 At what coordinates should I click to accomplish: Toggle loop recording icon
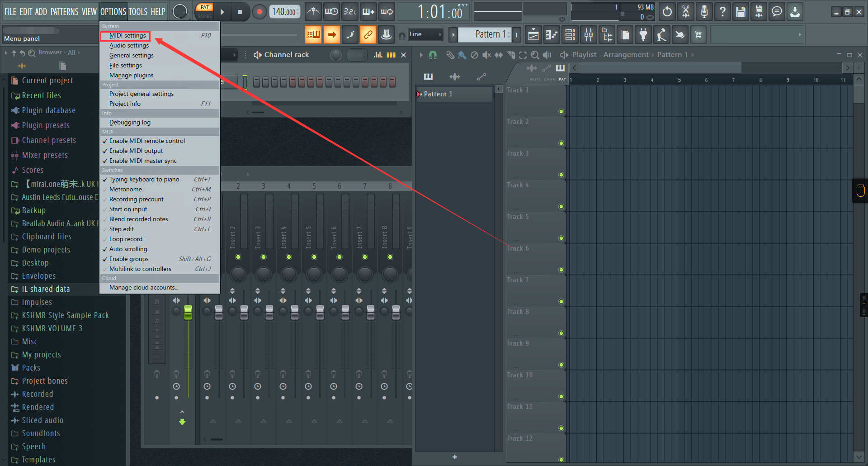387,12
